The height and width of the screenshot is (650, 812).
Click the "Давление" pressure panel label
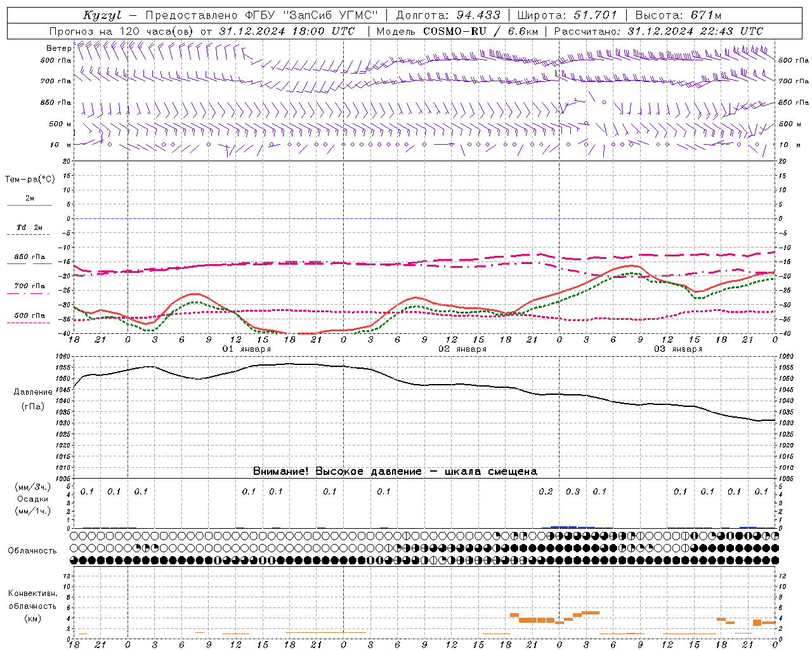point(33,392)
